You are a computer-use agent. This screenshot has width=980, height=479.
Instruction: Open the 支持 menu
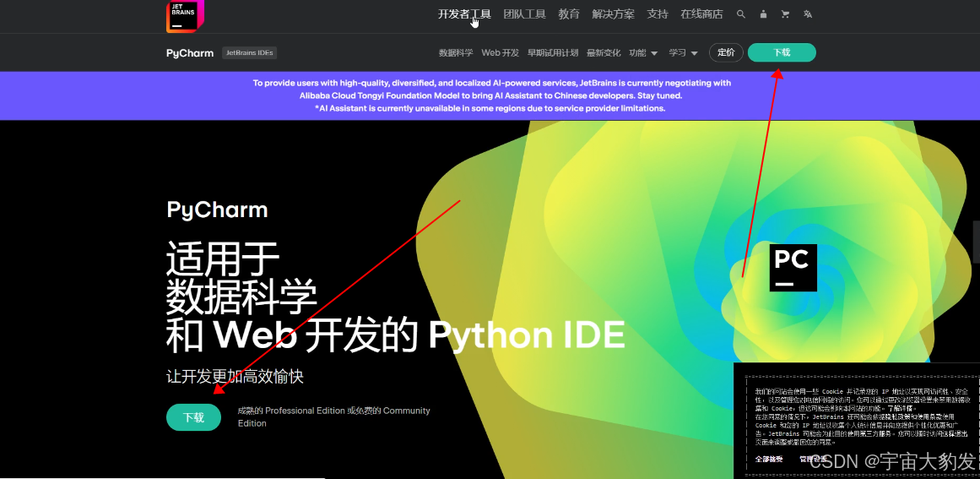coord(658,14)
